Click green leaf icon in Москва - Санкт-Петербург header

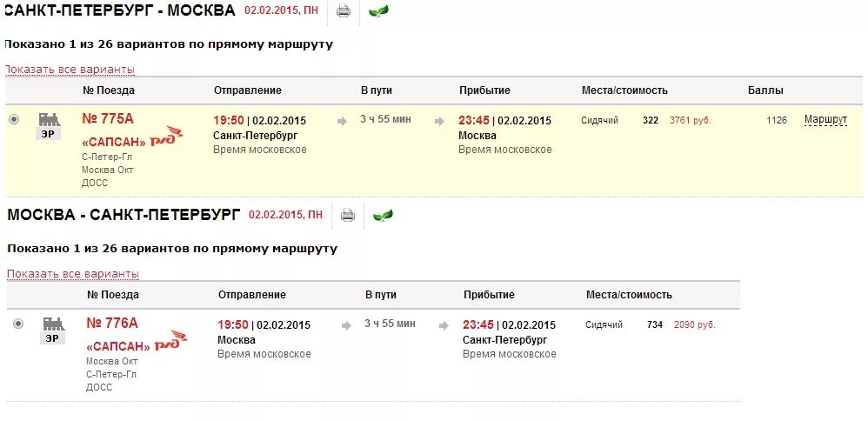tap(383, 215)
